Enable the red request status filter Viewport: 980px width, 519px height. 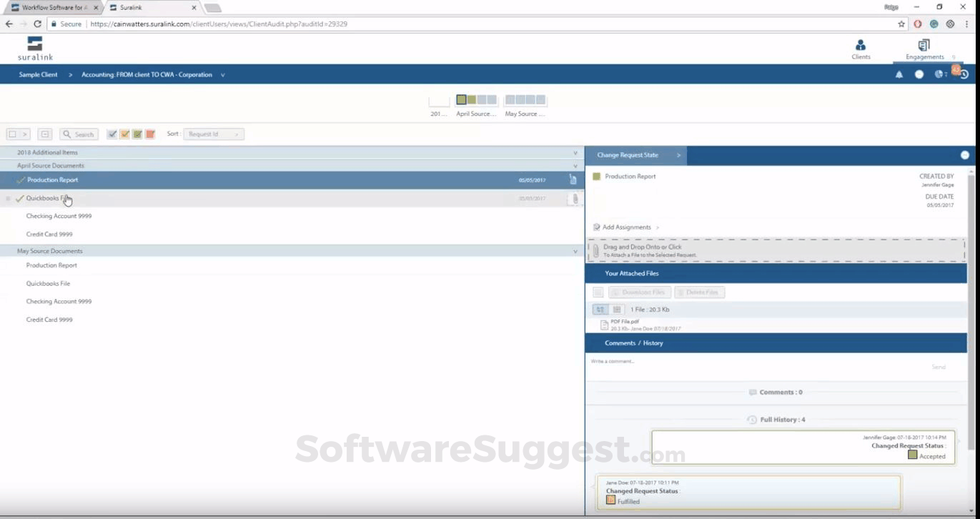point(149,134)
